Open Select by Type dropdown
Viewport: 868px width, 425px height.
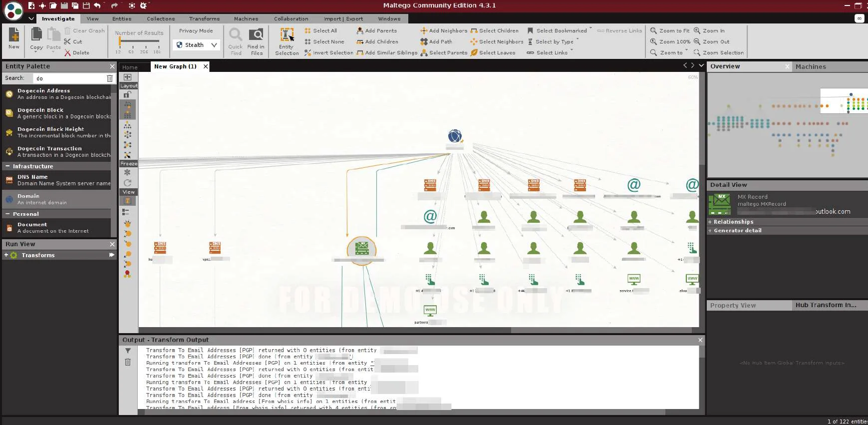pos(553,41)
